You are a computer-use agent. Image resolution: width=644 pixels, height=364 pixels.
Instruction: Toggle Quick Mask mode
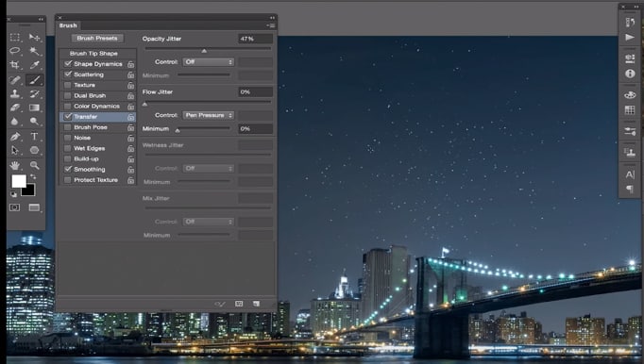[15, 207]
